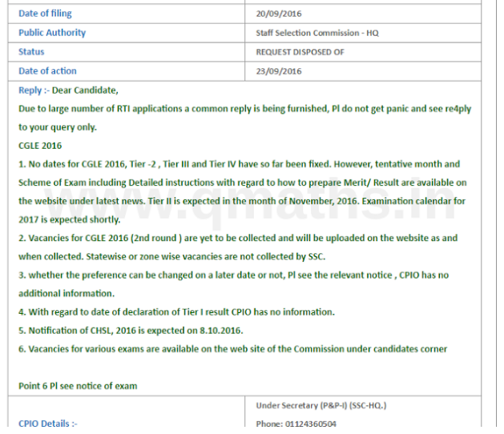The width and height of the screenshot is (504, 434).
Task: Click '2017 is expected shortly.' line
Action: point(70,219)
